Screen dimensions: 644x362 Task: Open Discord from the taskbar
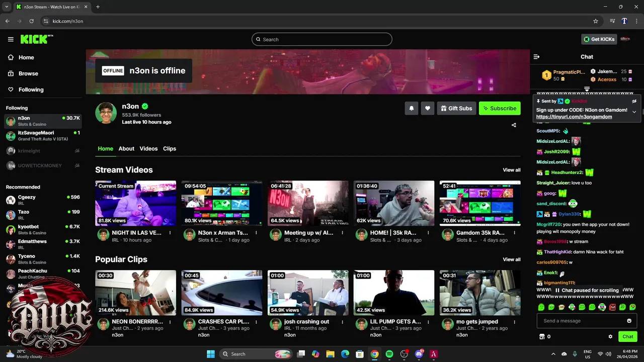pyautogui.click(x=419, y=354)
